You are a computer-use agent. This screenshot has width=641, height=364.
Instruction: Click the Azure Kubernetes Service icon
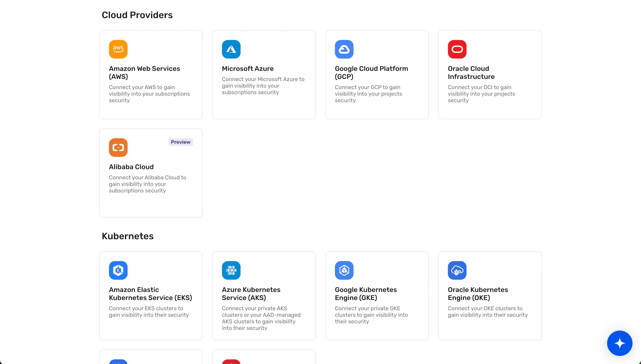231,270
